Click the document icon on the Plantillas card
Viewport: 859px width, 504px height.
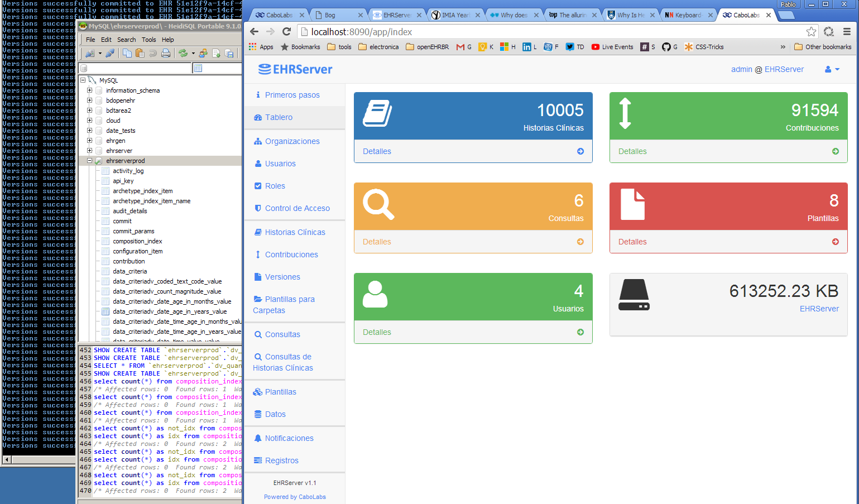[632, 204]
